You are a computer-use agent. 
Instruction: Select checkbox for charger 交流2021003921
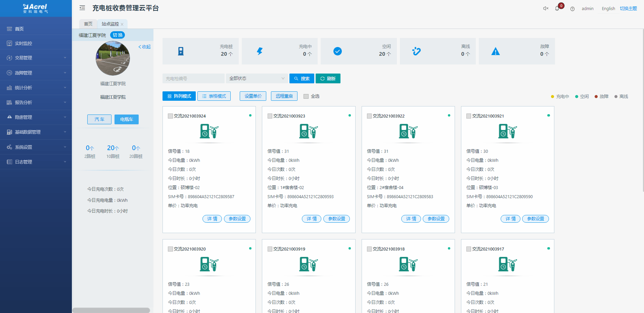(469, 116)
